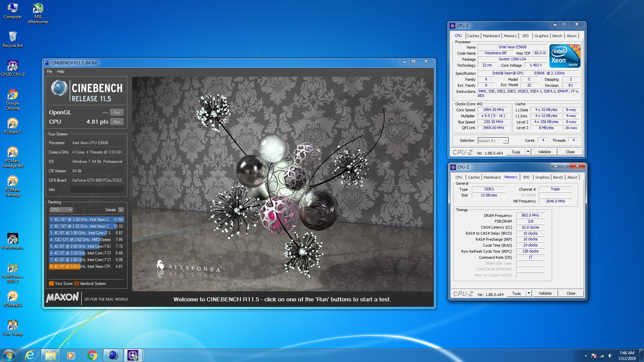The height and width of the screenshot is (362, 644).
Task: Click the Cinebench window title icon
Action: point(47,63)
